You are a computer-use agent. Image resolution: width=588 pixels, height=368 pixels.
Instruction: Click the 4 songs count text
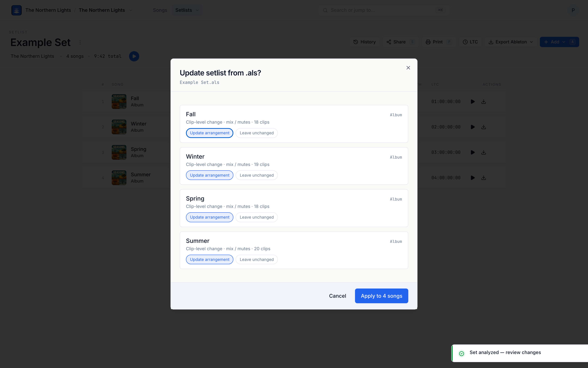(75, 56)
